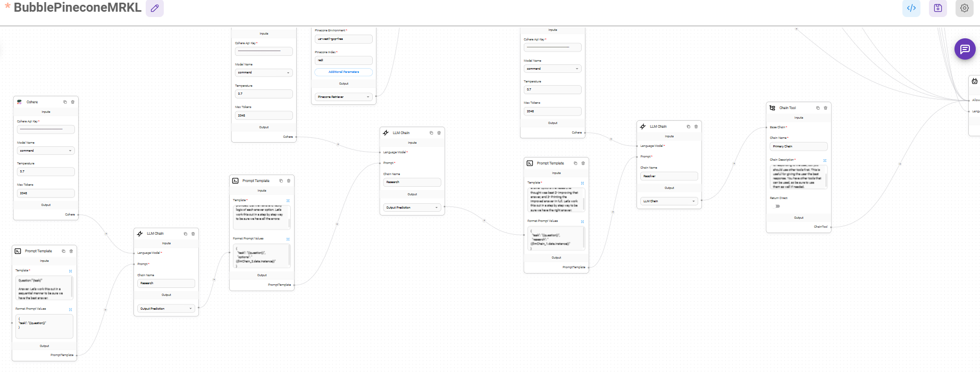Image resolution: width=980 pixels, height=372 pixels.
Task: Click Template text area in bottom-left Prompt Template
Action: point(44,288)
